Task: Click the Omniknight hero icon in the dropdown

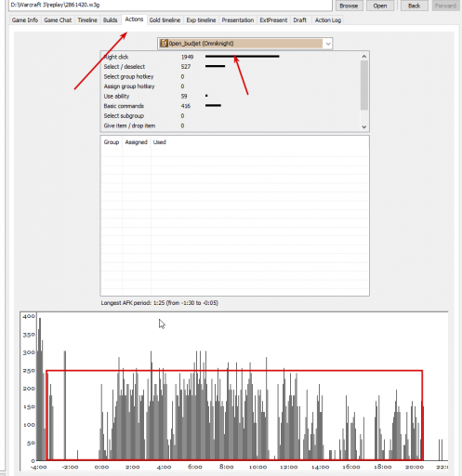Action: click(164, 44)
